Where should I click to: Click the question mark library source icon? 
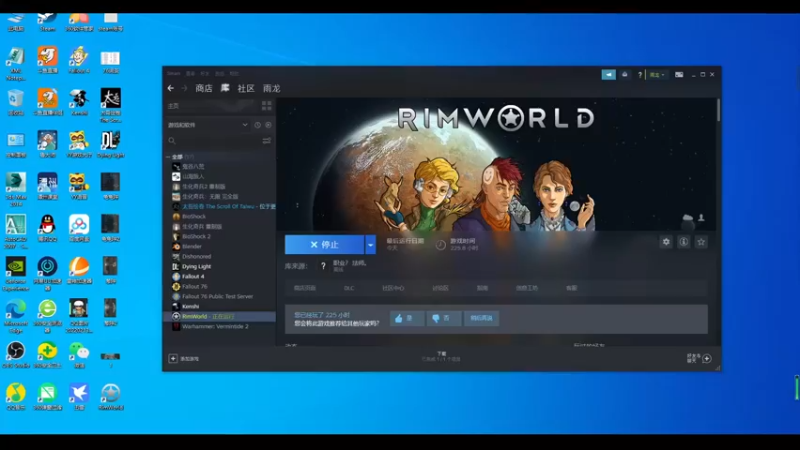(323, 266)
